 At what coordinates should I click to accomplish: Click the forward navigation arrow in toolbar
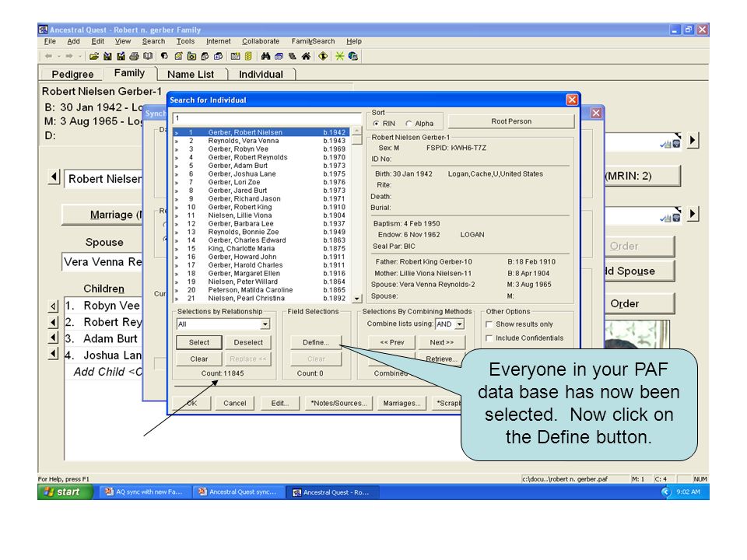(69, 56)
